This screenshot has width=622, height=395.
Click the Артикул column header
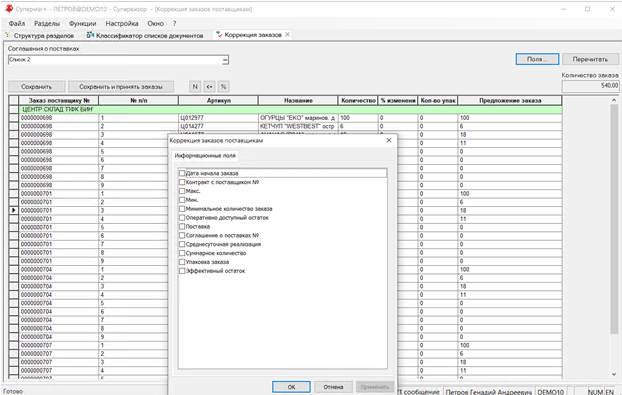218,100
